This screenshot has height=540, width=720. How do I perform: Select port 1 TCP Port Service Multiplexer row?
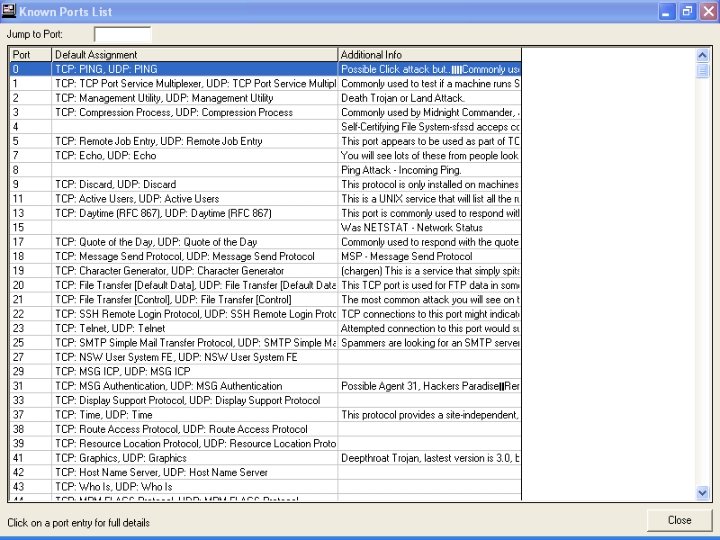[x=265, y=84]
